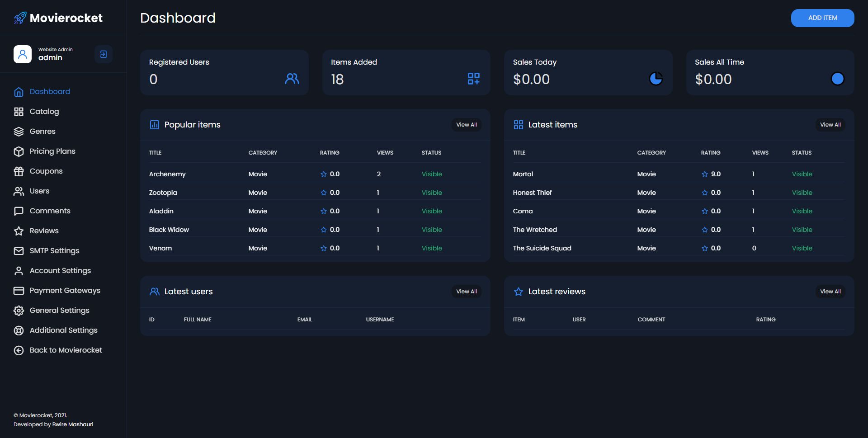Viewport: 868px width, 438px height.
Task: Click Archenemy in Popular items
Action: tap(167, 174)
